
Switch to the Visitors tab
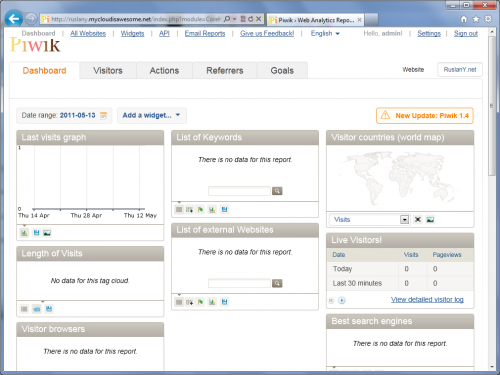coord(108,71)
